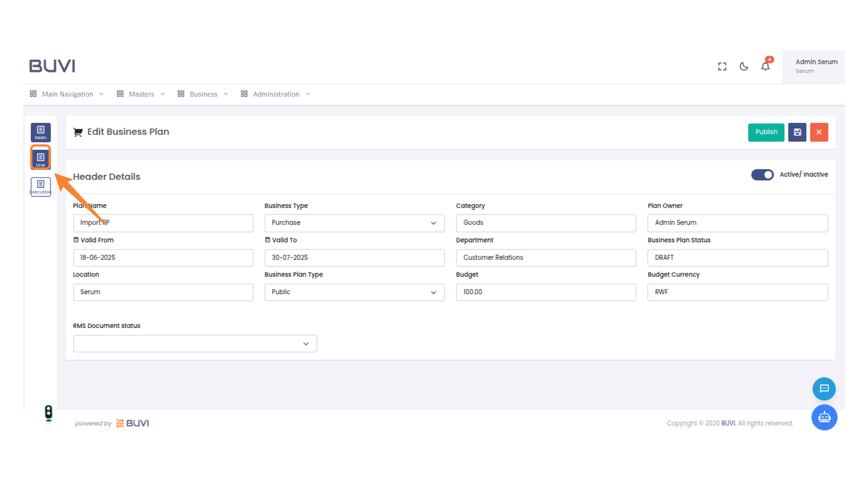This screenshot has height=488, width=868.
Task: Publish the business plan
Action: 766,132
